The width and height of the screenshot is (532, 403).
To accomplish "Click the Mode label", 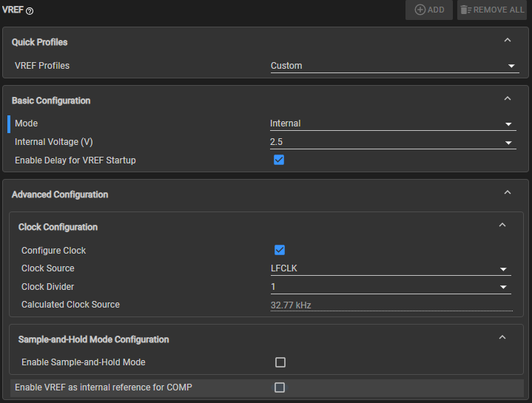I will (26, 123).
